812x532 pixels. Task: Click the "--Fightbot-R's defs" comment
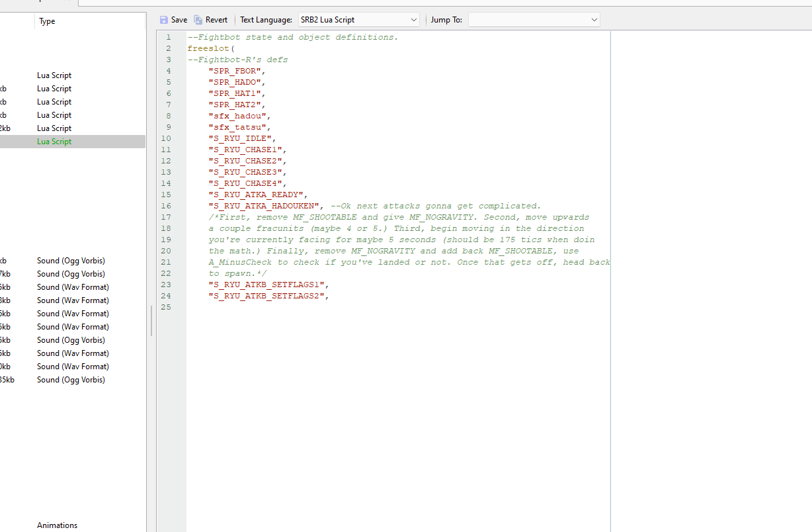(237, 60)
